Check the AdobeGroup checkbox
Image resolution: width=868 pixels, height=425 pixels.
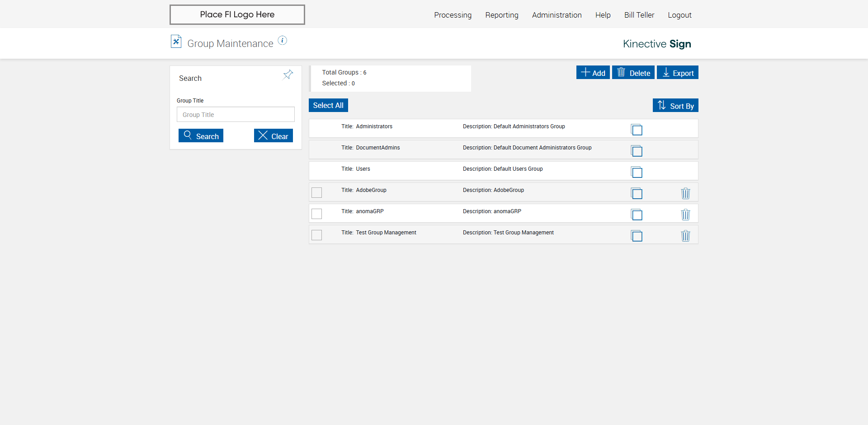pos(317,192)
